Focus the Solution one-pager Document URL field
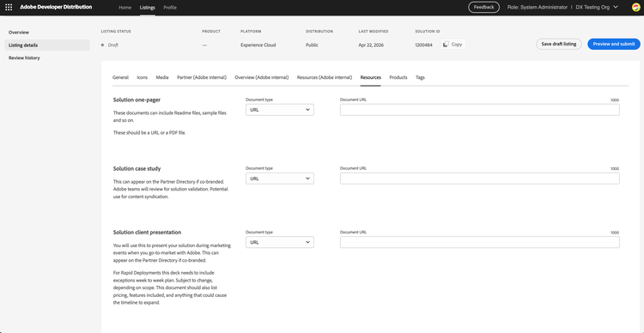Viewport: 644px width, 333px height. point(480,110)
